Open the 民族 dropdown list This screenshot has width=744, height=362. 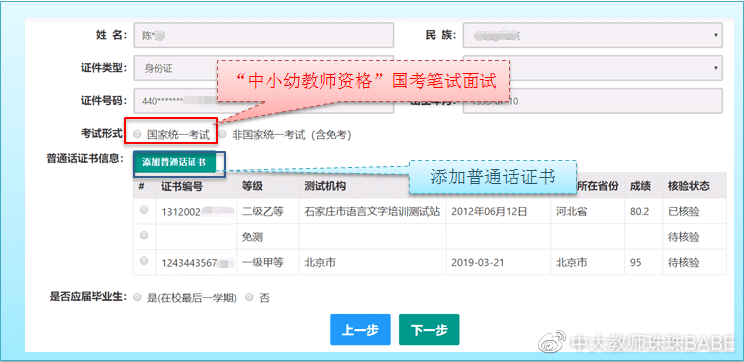coord(593,35)
